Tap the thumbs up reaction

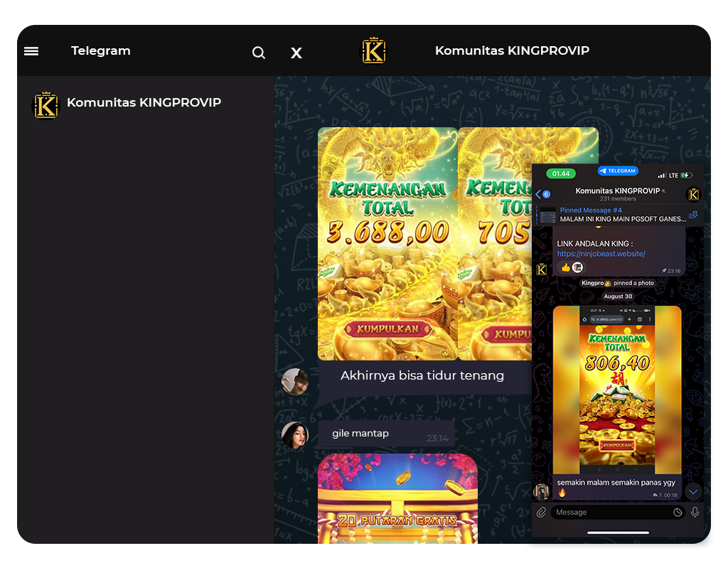click(x=566, y=267)
